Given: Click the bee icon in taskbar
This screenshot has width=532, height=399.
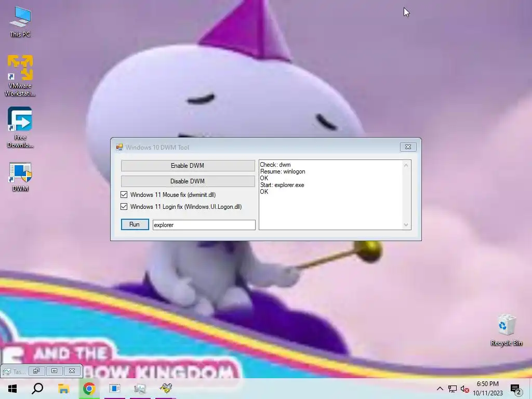Looking at the screenshot, I should click(x=166, y=389).
